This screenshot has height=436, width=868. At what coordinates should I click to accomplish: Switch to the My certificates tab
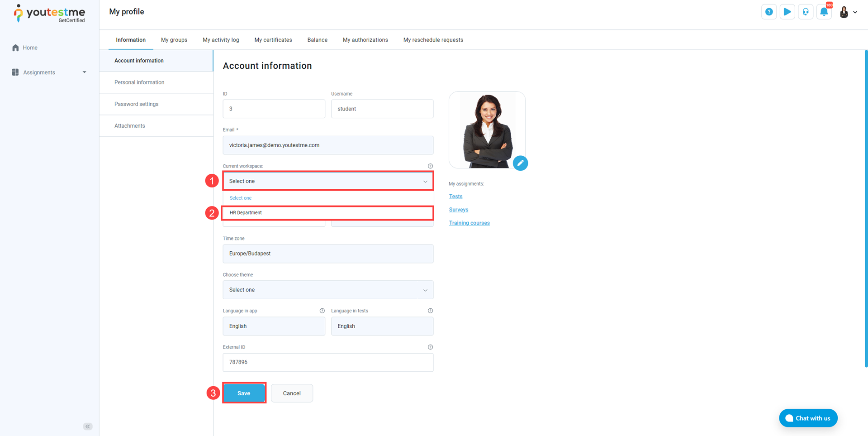click(x=273, y=40)
